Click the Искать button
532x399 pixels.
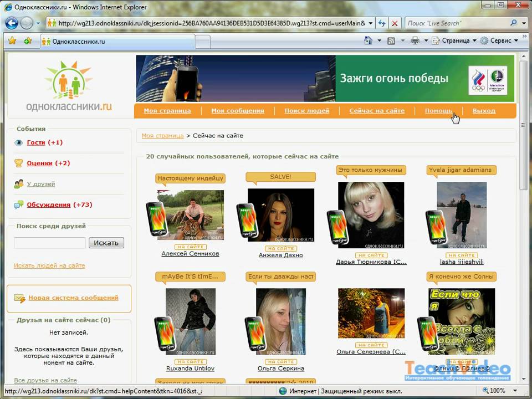(106, 243)
